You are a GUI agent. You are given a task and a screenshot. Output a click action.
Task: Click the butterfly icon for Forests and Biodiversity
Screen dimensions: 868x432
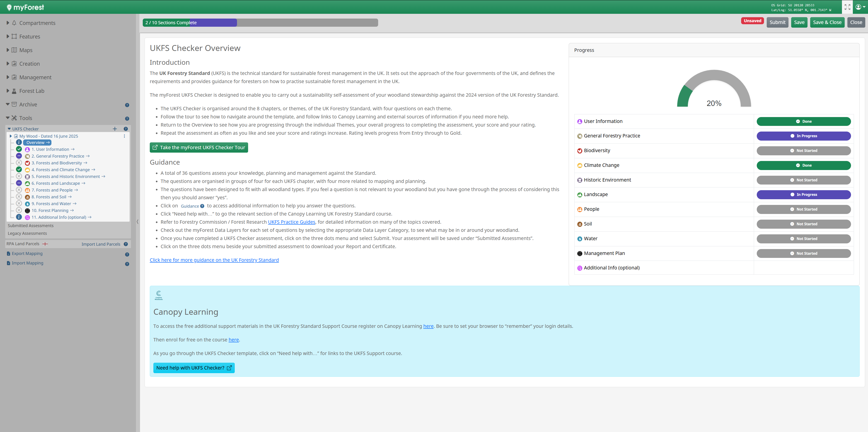coord(27,163)
